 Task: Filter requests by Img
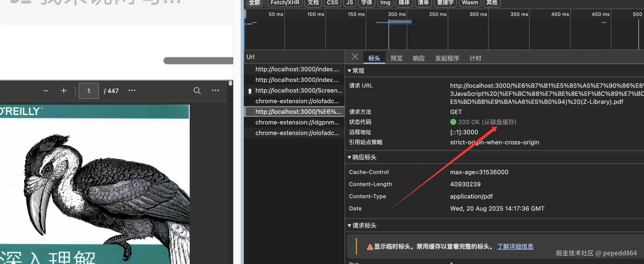click(385, 3)
